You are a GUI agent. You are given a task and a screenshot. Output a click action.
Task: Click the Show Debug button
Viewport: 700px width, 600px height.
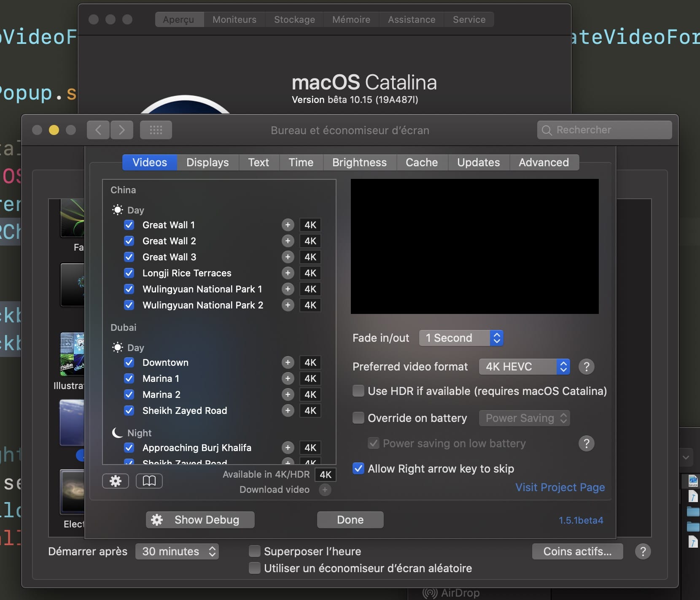click(x=200, y=520)
